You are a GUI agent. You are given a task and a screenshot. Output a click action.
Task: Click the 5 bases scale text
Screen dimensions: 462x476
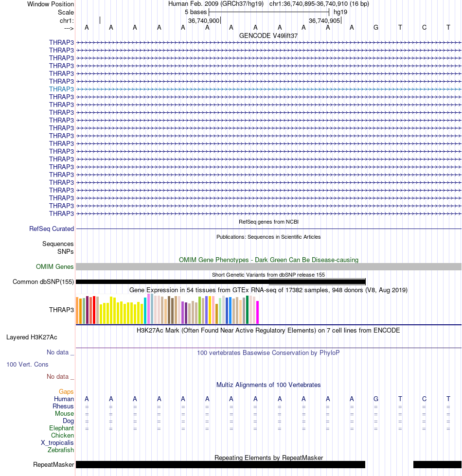(196, 12)
